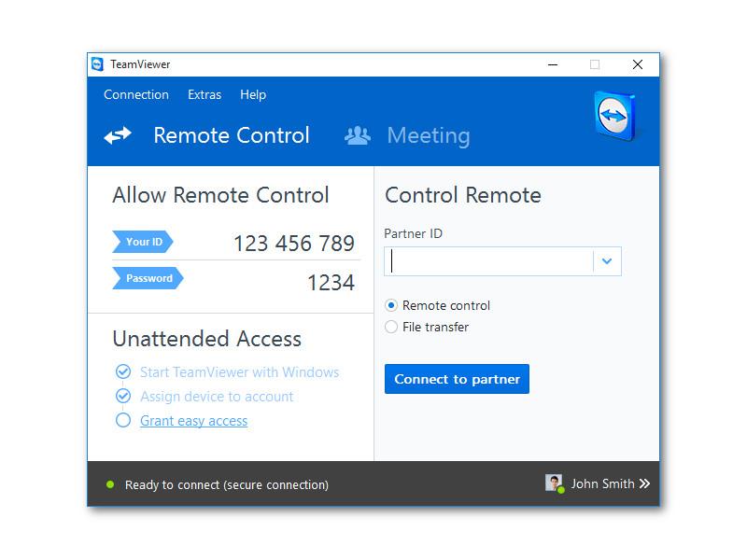This screenshot has width=747, height=560.
Task: Click the Assign device to account checkmark
Action: click(x=123, y=396)
